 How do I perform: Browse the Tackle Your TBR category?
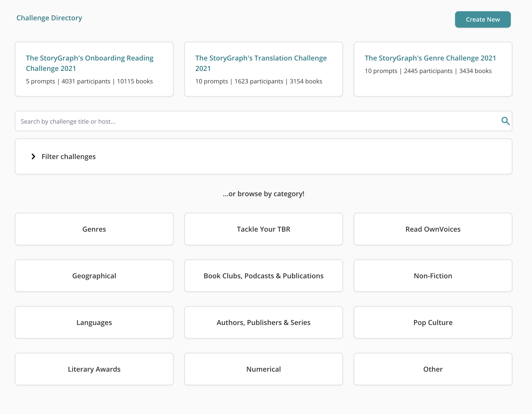(263, 229)
